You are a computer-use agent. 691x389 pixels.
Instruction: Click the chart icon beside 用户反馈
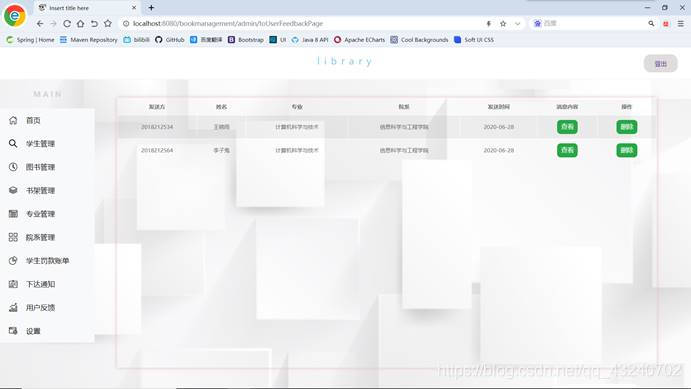(13, 307)
